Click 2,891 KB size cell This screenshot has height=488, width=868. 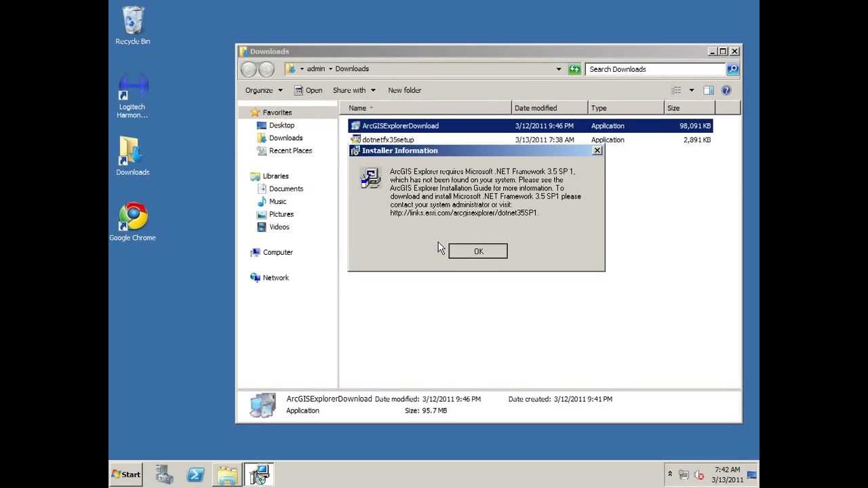click(697, 140)
